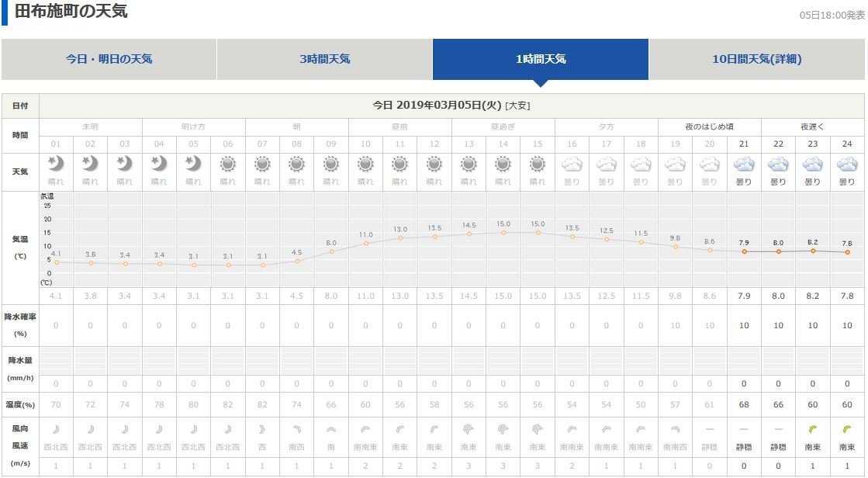Click the wind arrow icon for hour 10
Screen dimensions: 868x478
tap(365, 429)
